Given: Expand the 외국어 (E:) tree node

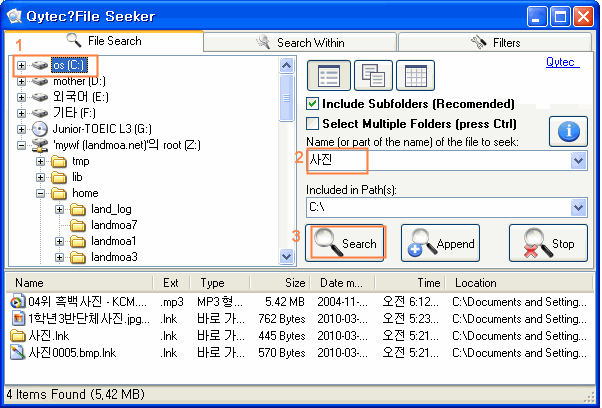Looking at the screenshot, I should pyautogui.click(x=22, y=97).
